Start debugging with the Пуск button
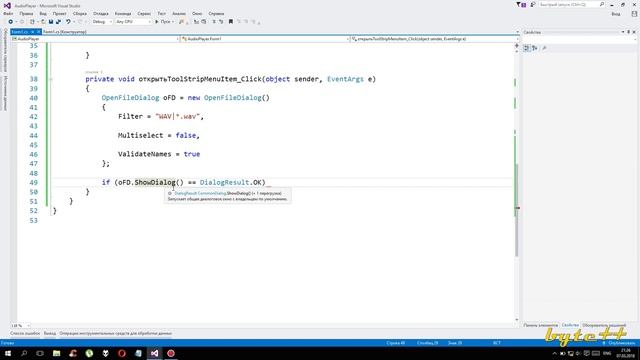This screenshot has width=640, height=360. [x=162, y=22]
